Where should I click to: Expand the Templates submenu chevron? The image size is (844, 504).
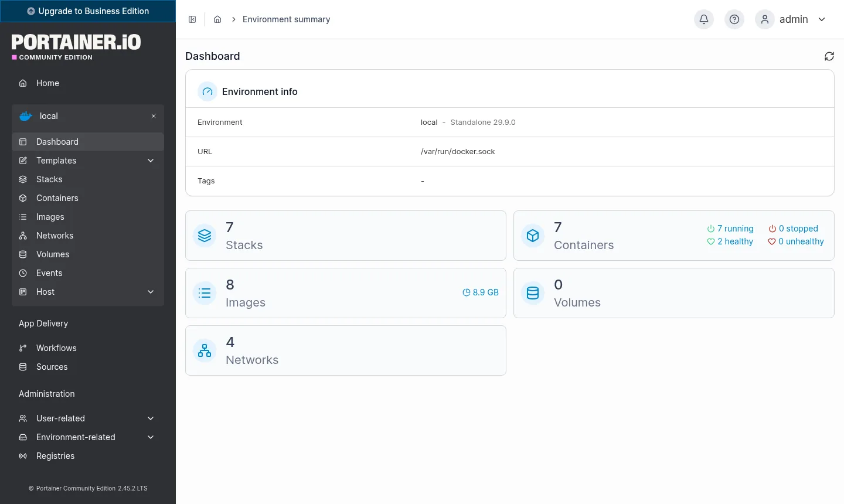click(151, 161)
